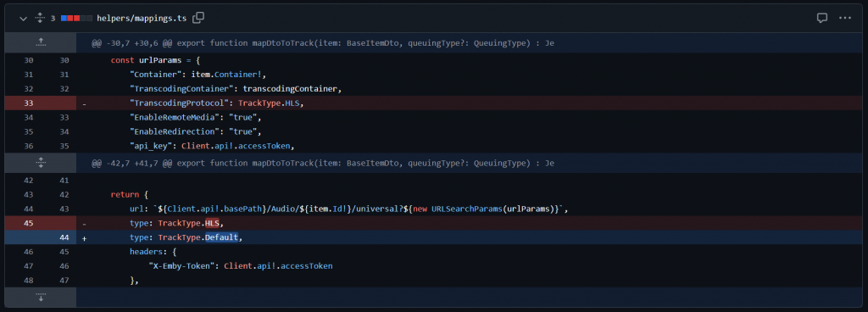The height and width of the screenshot is (312, 868).
Task: Click the highlighted Default token in added line
Action: click(x=221, y=237)
